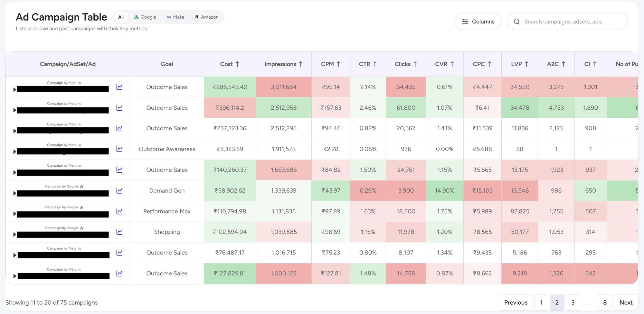Click chart icon in Shopping campaign row
Screen dimensions: 644x314
tap(119, 232)
